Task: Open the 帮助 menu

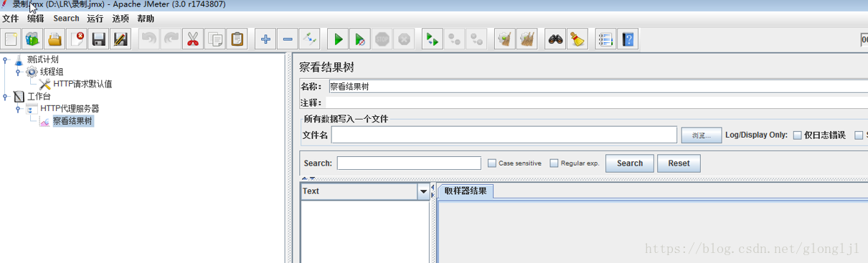Action: click(145, 19)
